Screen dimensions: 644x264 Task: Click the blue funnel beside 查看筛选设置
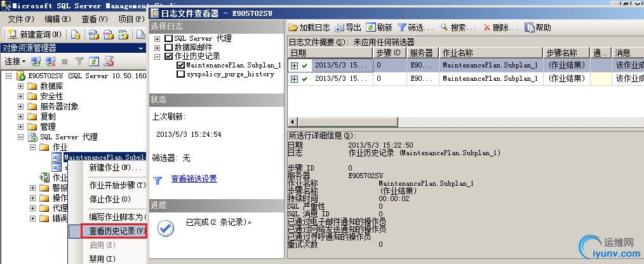click(x=158, y=180)
